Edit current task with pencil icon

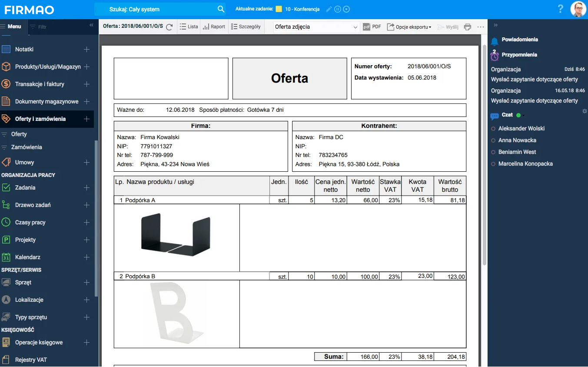(x=329, y=9)
